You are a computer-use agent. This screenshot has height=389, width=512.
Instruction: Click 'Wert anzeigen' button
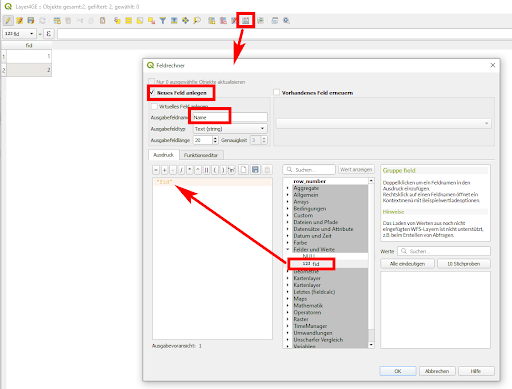[x=356, y=169]
